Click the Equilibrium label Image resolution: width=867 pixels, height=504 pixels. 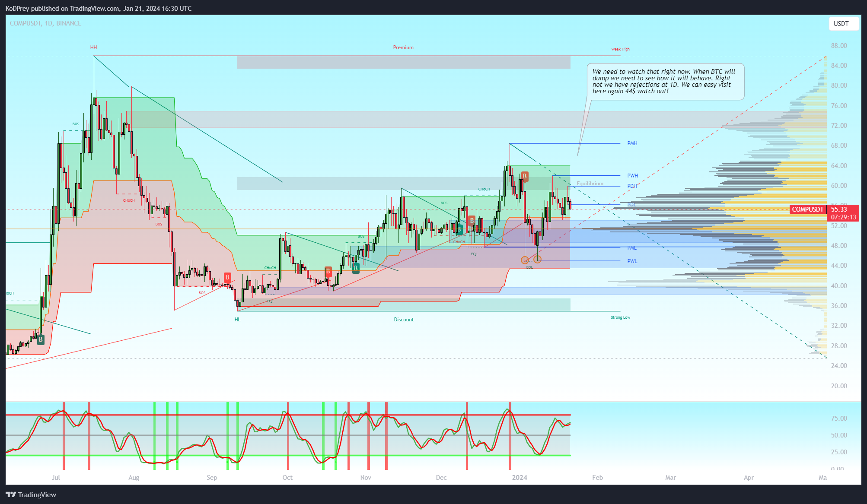[x=590, y=184]
